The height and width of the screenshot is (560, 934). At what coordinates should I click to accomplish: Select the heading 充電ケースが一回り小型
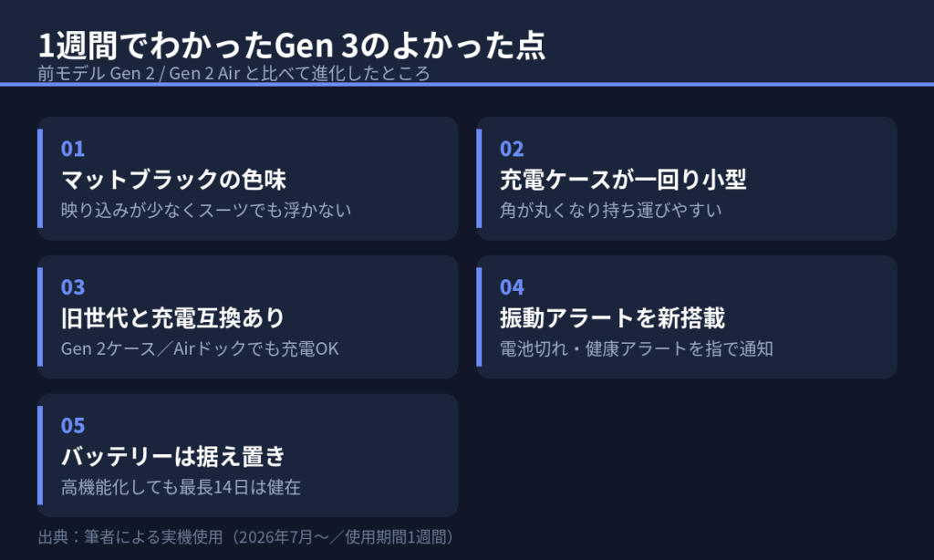click(623, 180)
